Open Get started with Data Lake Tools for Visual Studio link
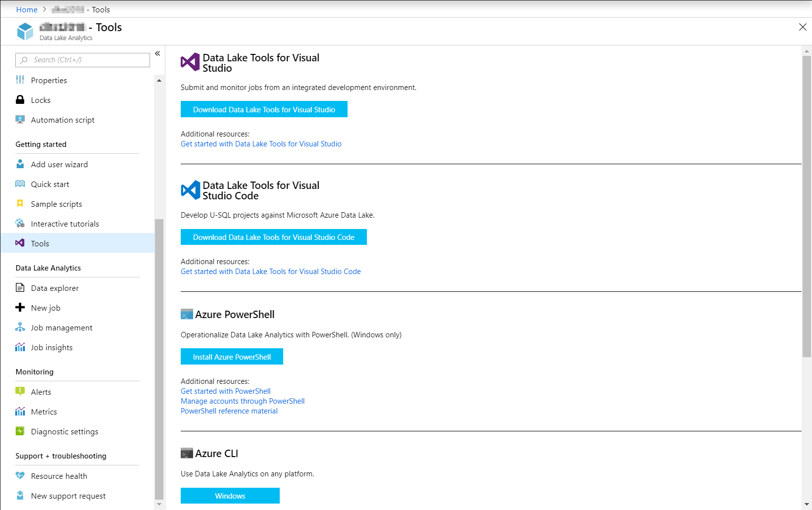Image resolution: width=812 pixels, height=510 pixels. click(x=261, y=144)
